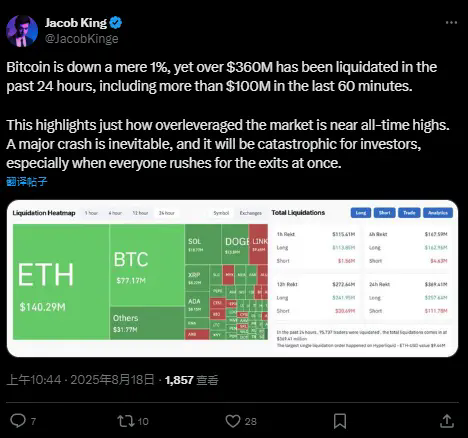
Task: Click the green ETH heatmap tile
Action: point(61,282)
